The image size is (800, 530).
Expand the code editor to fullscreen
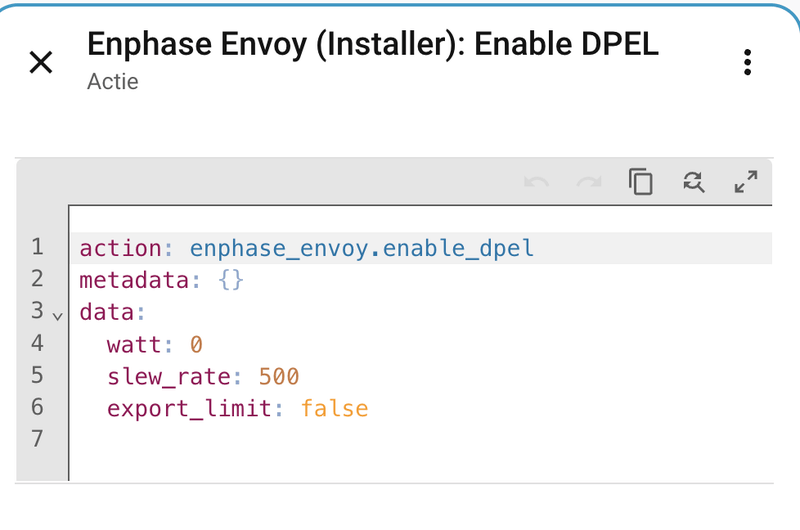[x=746, y=182]
